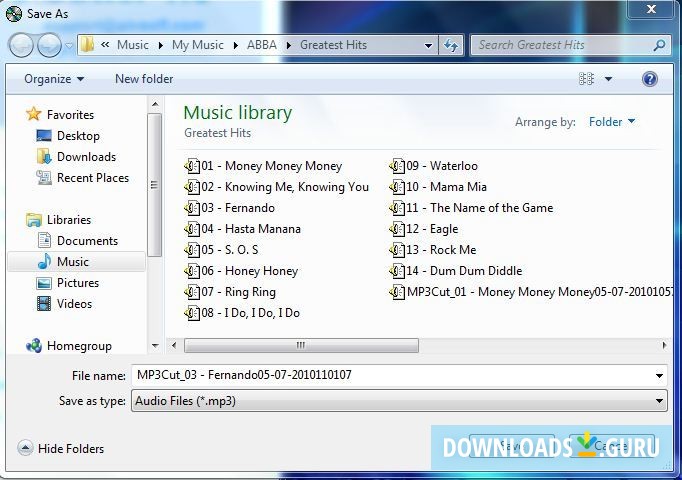This screenshot has height=480, width=682.
Task: Select file 01 - Money Money Money
Action: [x=263, y=166]
